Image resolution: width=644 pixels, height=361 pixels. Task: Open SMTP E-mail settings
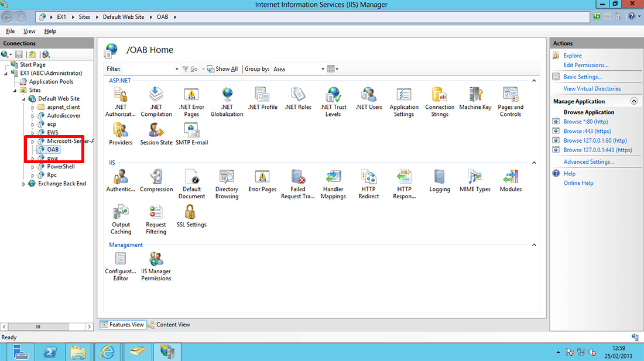(x=192, y=134)
